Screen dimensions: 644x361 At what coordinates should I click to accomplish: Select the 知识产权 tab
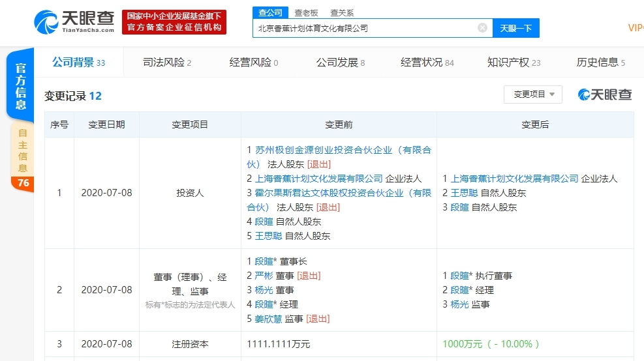pyautogui.click(x=514, y=63)
